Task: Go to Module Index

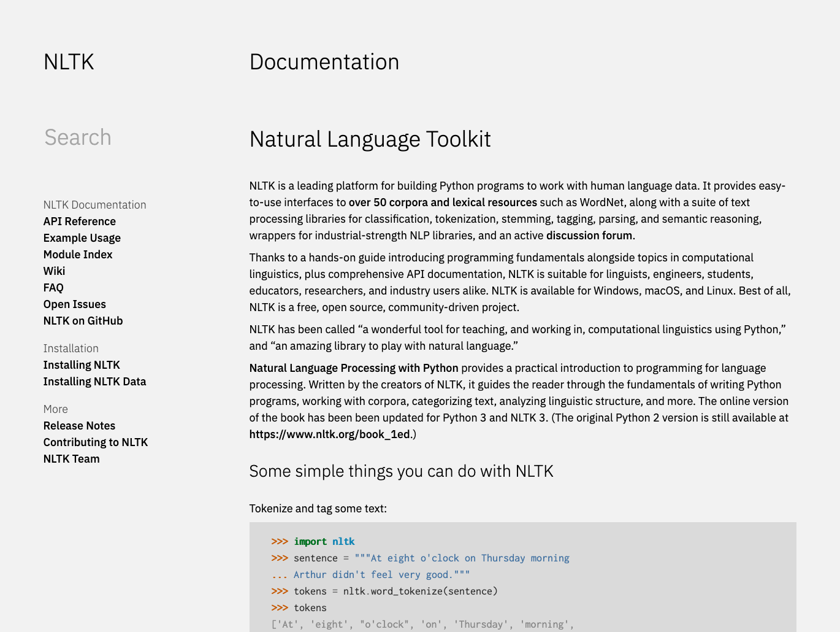Action: click(78, 255)
